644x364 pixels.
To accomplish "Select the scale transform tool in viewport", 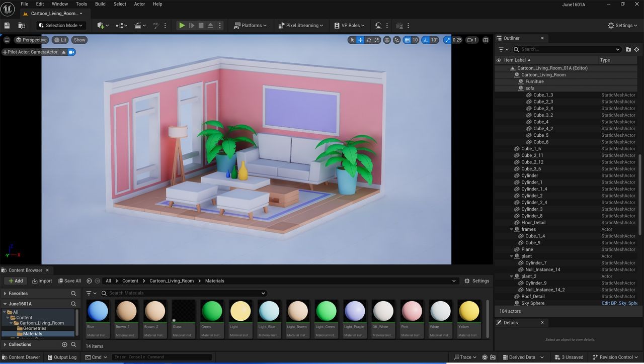I will click(x=377, y=40).
